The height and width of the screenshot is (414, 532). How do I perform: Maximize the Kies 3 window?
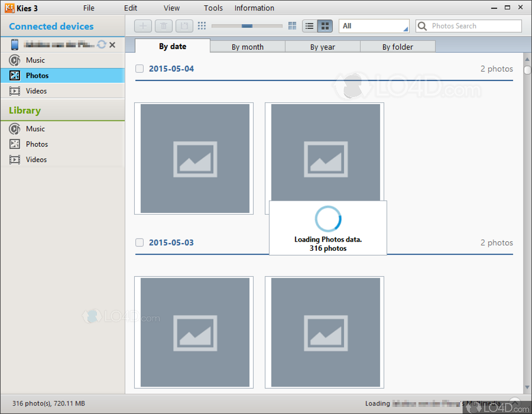(x=507, y=7)
